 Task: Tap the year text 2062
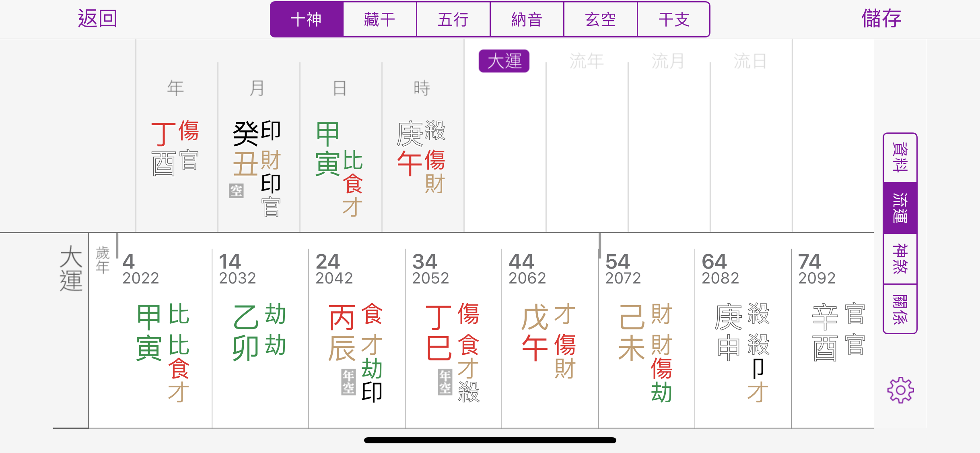(x=527, y=278)
